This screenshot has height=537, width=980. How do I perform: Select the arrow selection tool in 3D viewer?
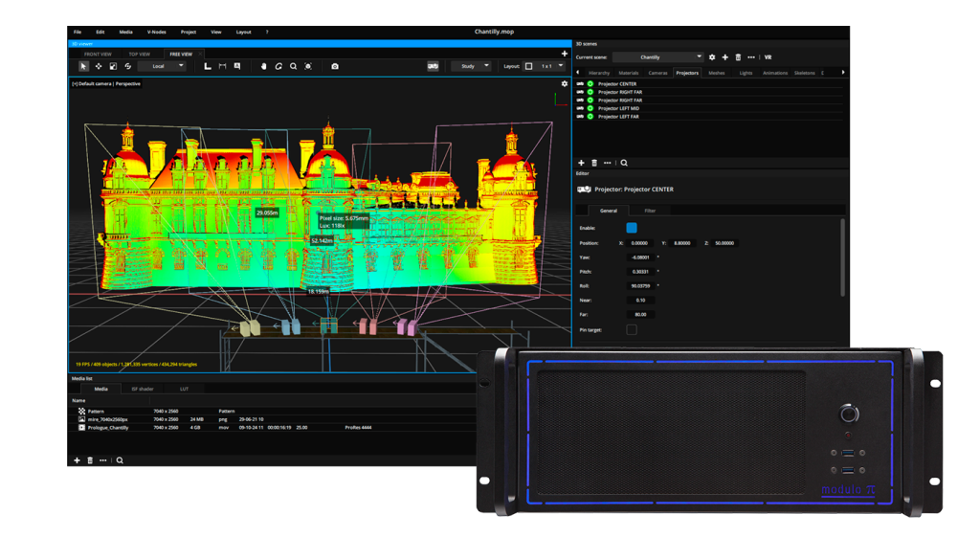[83, 66]
